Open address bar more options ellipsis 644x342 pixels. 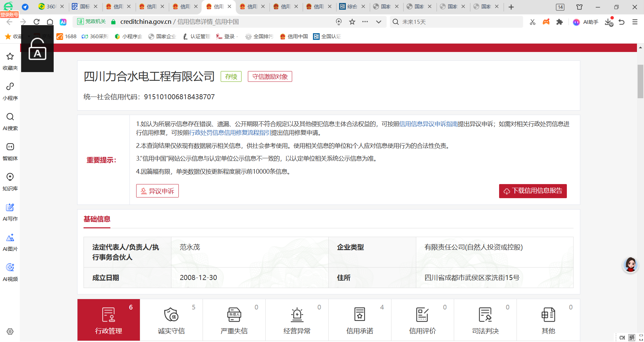365,22
